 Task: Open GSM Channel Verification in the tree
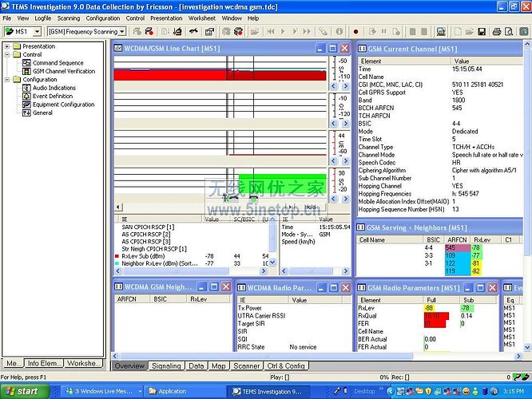pyautogui.click(x=63, y=71)
